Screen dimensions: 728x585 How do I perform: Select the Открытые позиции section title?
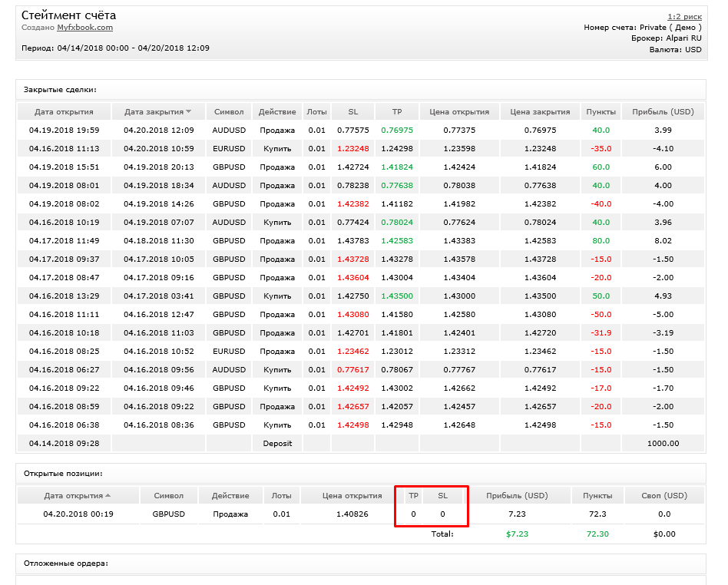point(63,474)
